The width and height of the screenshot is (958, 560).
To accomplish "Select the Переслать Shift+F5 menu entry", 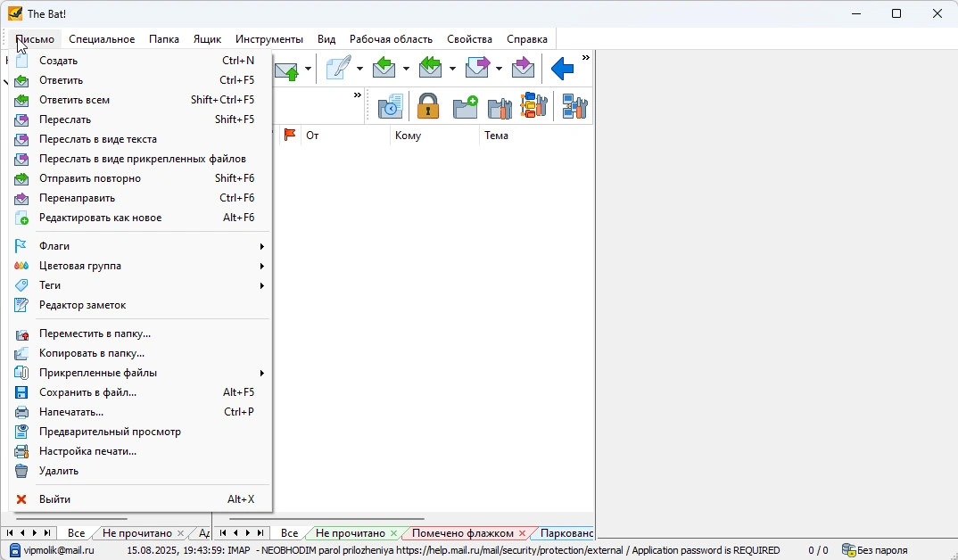I will [x=141, y=119].
